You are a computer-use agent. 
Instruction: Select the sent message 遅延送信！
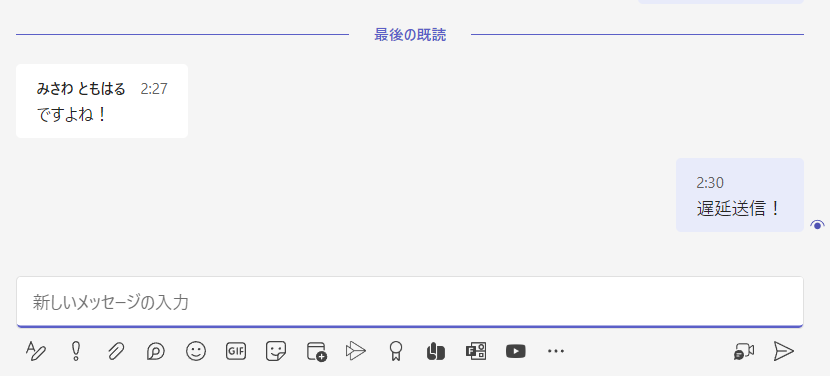point(739,209)
